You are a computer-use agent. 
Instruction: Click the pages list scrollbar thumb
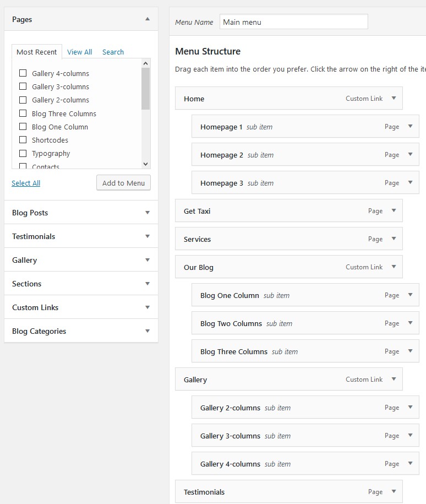point(145,88)
